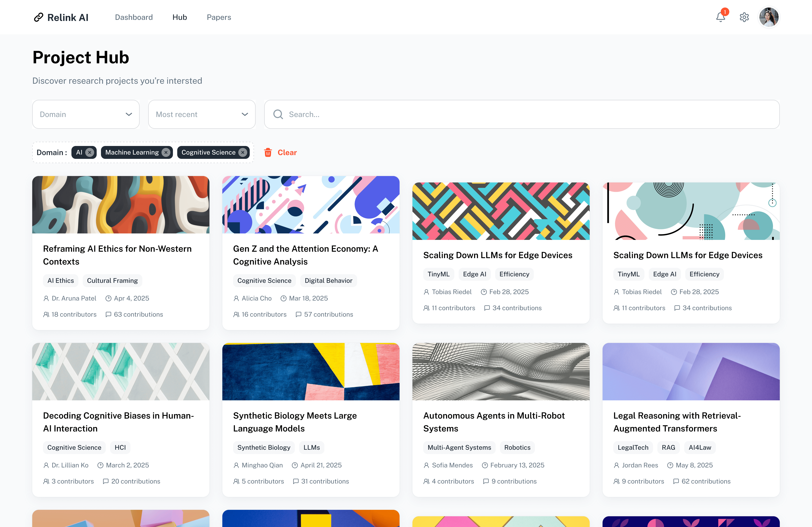Click the Cultural Framing tag
The width and height of the screenshot is (812, 527).
tap(112, 280)
